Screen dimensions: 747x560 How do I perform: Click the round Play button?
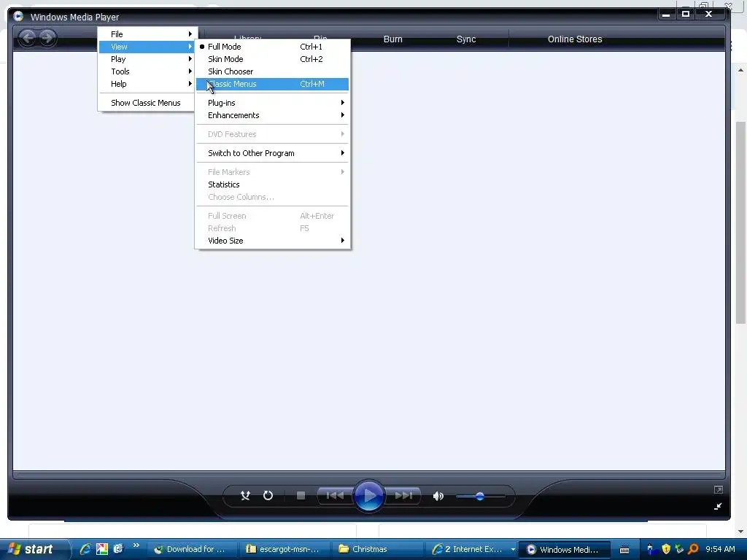368,496
